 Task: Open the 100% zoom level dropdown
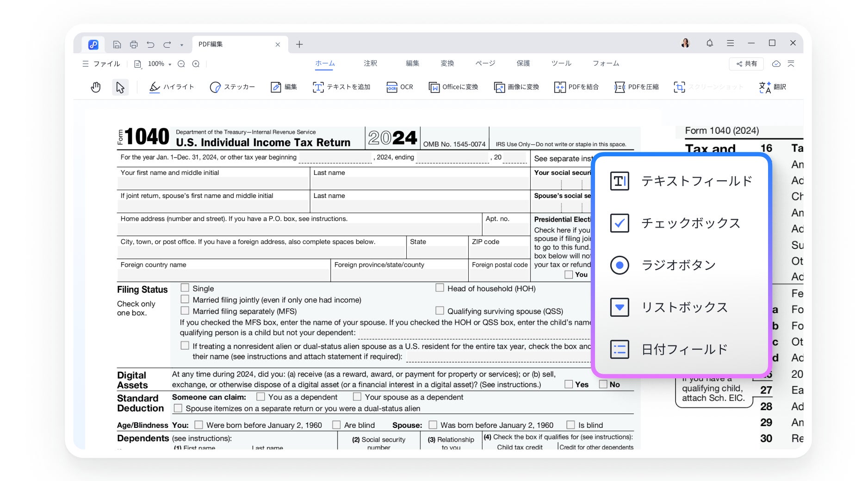(160, 64)
